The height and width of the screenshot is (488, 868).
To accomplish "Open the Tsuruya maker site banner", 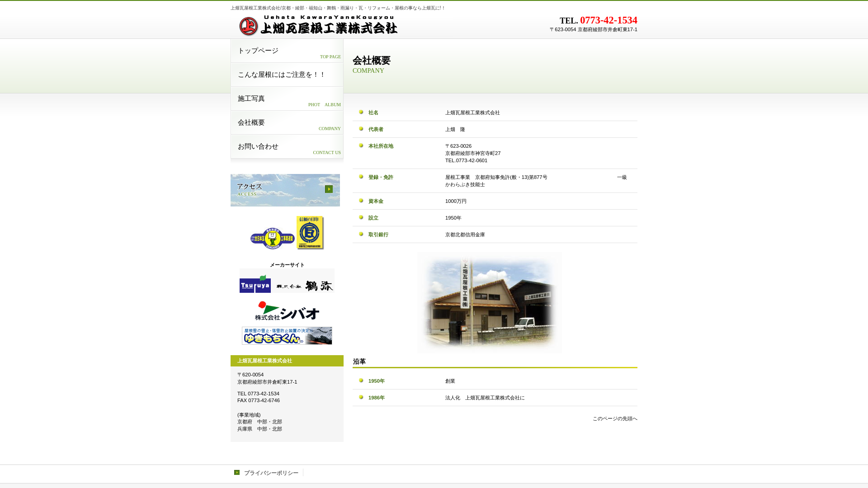I will pyautogui.click(x=255, y=284).
